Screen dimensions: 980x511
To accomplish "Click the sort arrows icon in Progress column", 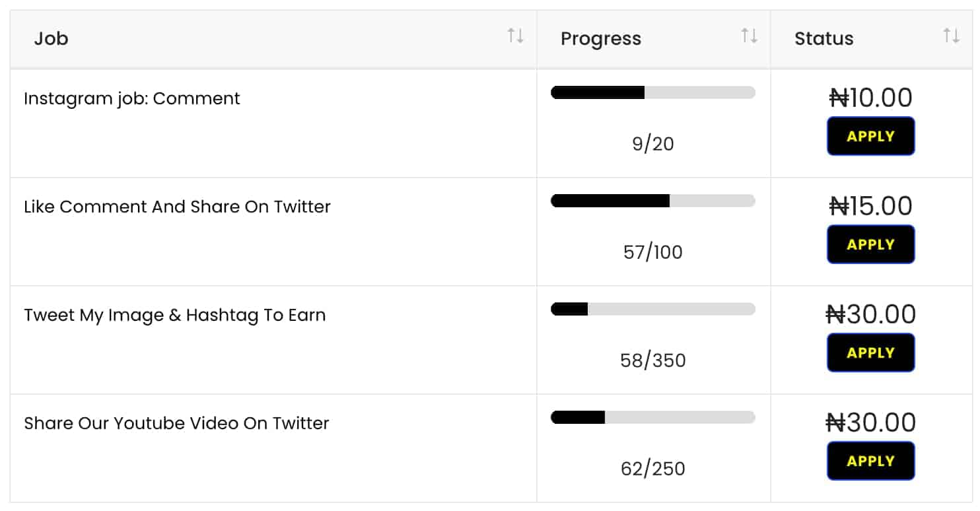I will click(x=749, y=36).
